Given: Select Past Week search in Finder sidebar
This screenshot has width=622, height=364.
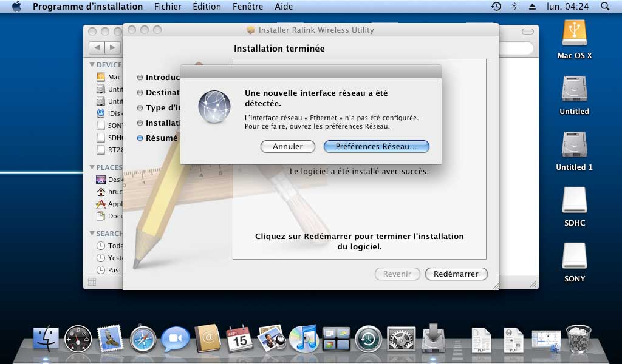Looking at the screenshot, I should click(x=109, y=270).
